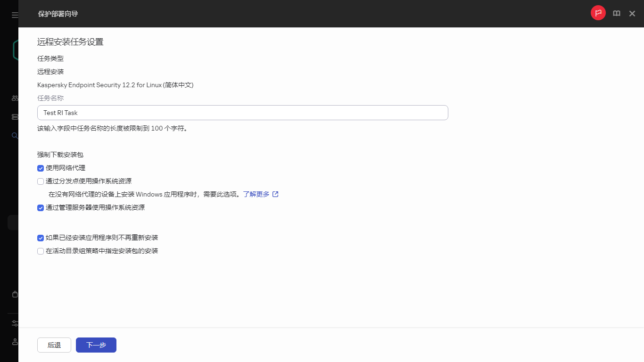Viewport: 644px width, 362px height.
Task: Select the Test RI Task name field
Action: click(242, 113)
